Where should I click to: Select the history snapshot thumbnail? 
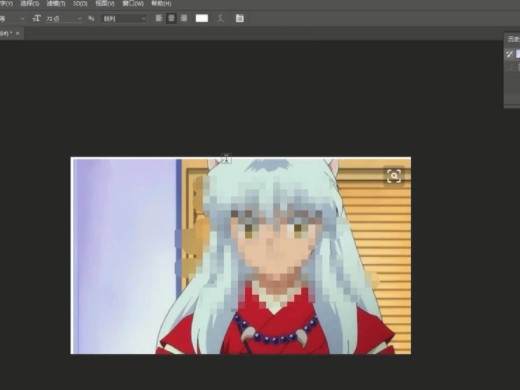pyautogui.click(x=518, y=54)
